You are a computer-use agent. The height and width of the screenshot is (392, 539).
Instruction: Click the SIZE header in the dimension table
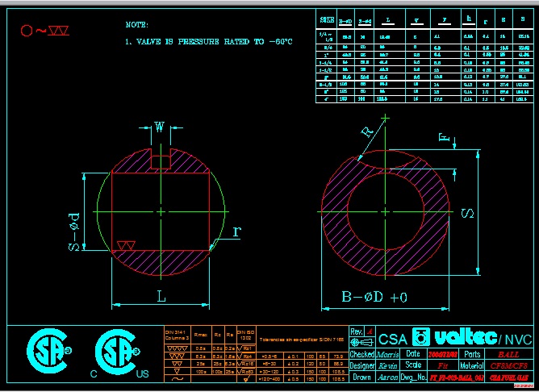[327, 18]
